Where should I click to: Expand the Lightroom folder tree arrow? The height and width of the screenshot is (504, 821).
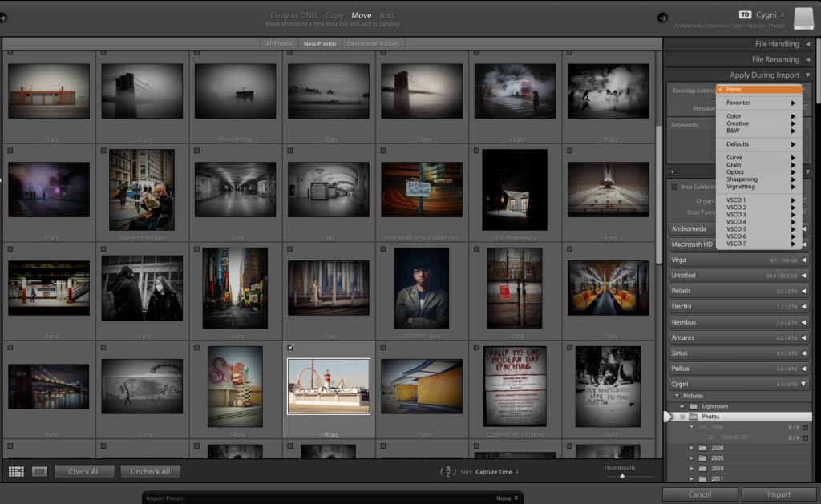pos(682,406)
